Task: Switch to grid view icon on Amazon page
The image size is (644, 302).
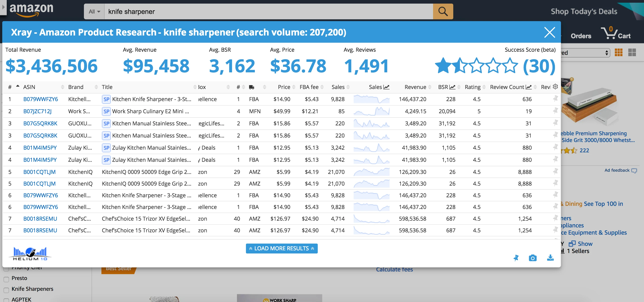Action: [x=618, y=52]
